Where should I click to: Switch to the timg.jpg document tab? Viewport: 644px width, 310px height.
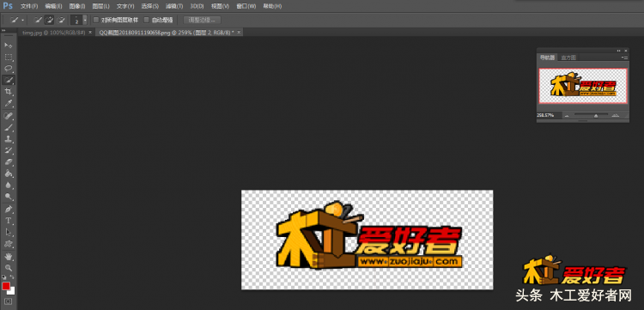coord(54,32)
